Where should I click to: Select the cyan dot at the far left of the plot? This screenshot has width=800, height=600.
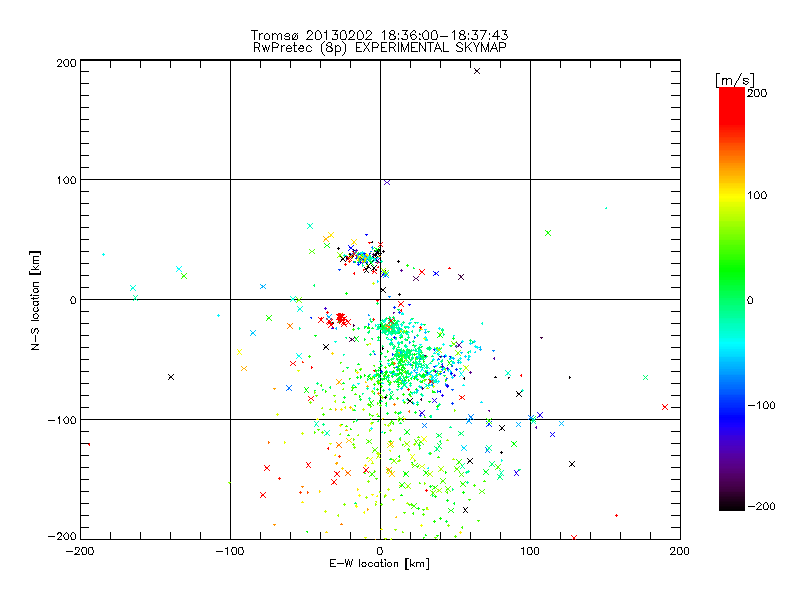pyautogui.click(x=104, y=254)
